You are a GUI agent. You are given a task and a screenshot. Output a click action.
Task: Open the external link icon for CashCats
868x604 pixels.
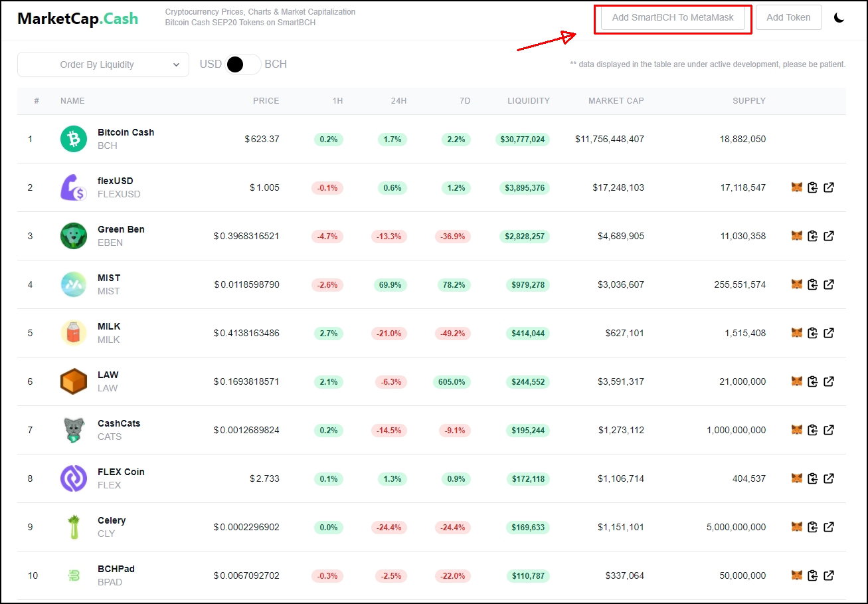(x=829, y=430)
